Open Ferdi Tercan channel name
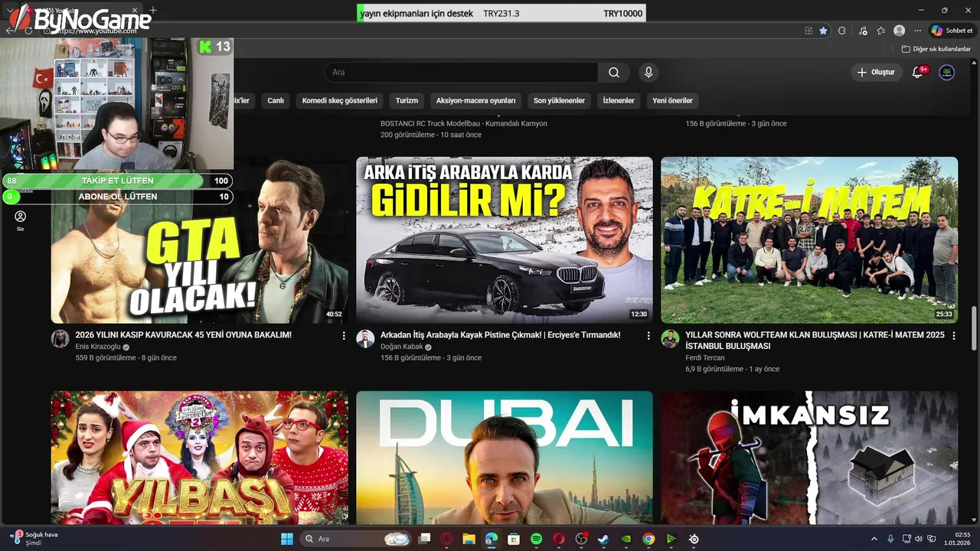This screenshot has width=980, height=551. pyautogui.click(x=705, y=357)
